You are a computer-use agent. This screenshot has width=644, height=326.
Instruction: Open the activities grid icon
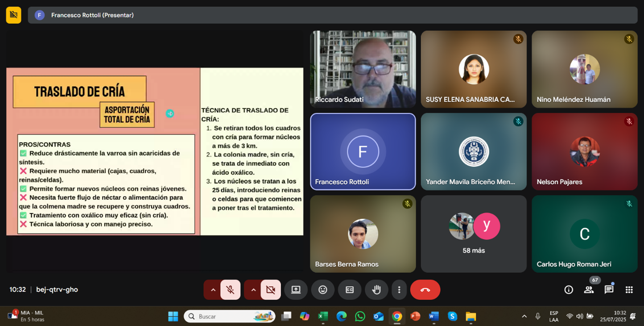(x=629, y=290)
